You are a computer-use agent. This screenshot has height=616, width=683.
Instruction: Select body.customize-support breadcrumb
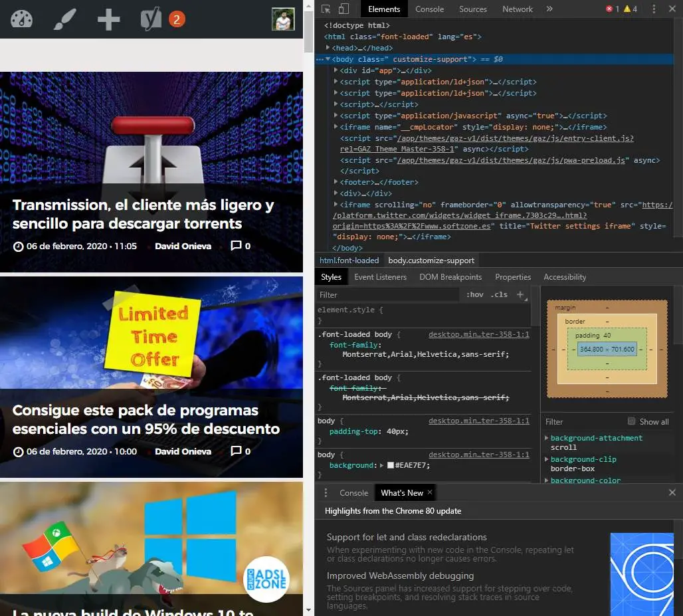tap(431, 260)
